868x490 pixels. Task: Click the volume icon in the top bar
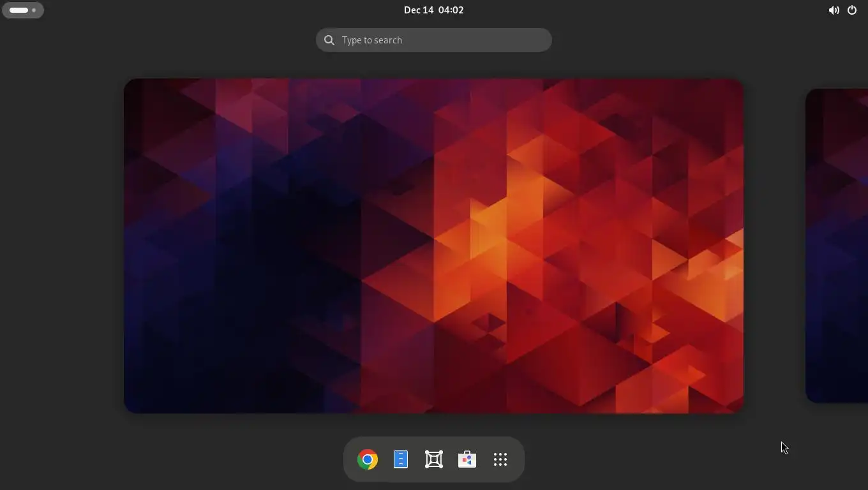[834, 10]
